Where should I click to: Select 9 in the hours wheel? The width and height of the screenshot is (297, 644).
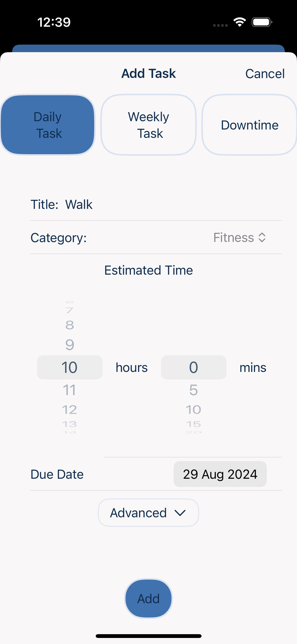click(x=70, y=345)
